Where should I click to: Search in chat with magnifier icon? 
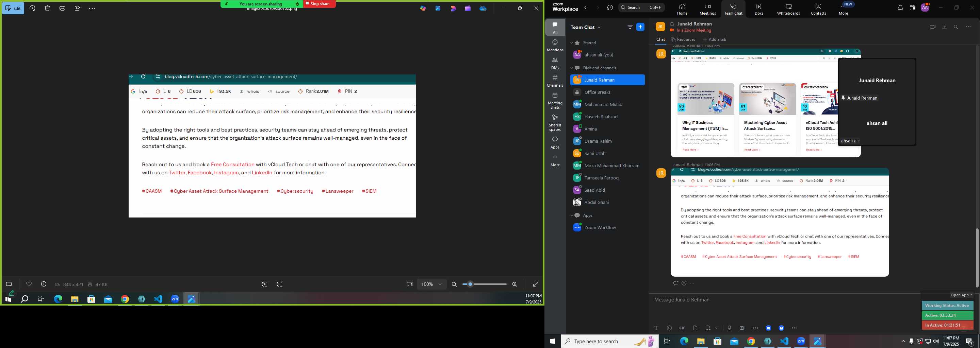[956, 27]
